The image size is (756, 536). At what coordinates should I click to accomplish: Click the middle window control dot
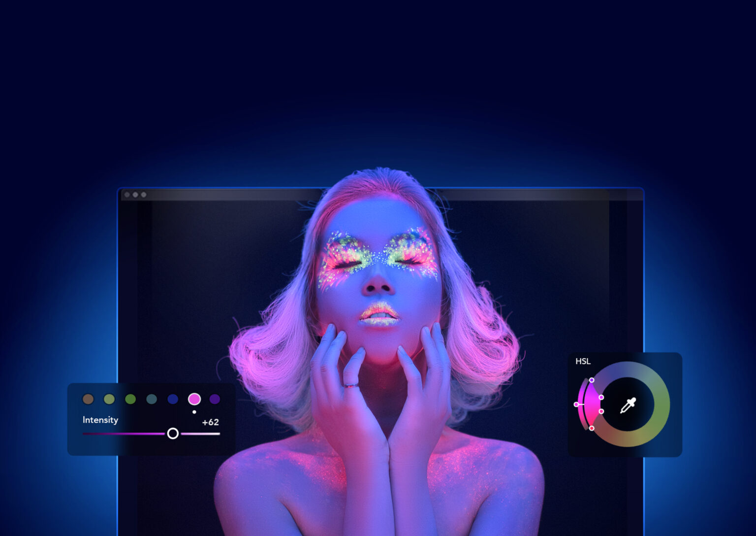tap(135, 195)
